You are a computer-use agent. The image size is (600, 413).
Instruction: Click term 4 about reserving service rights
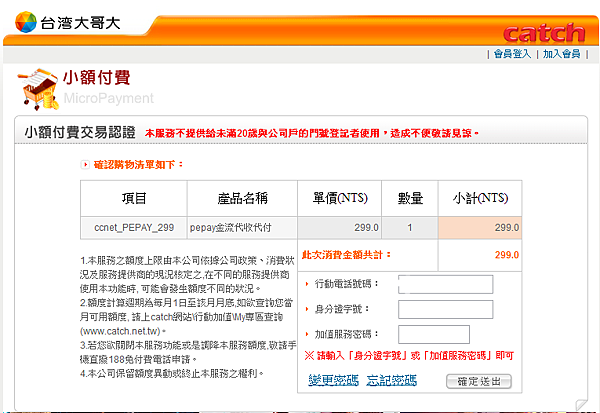(x=171, y=374)
